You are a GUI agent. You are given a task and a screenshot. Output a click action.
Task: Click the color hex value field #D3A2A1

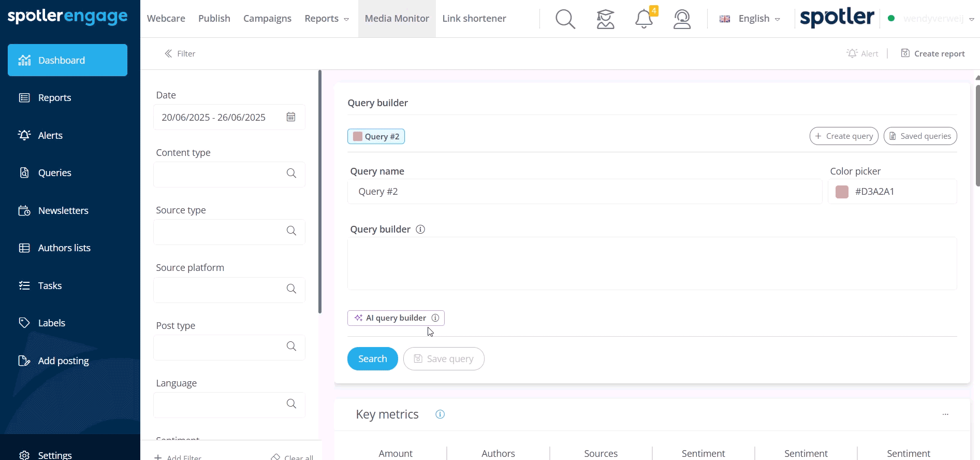[x=893, y=192]
